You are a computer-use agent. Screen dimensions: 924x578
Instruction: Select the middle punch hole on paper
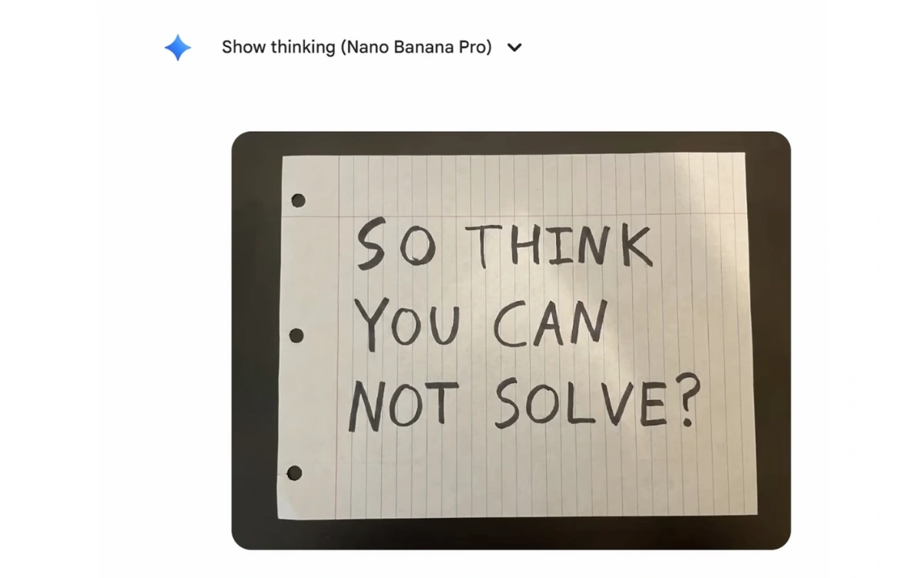tap(295, 336)
